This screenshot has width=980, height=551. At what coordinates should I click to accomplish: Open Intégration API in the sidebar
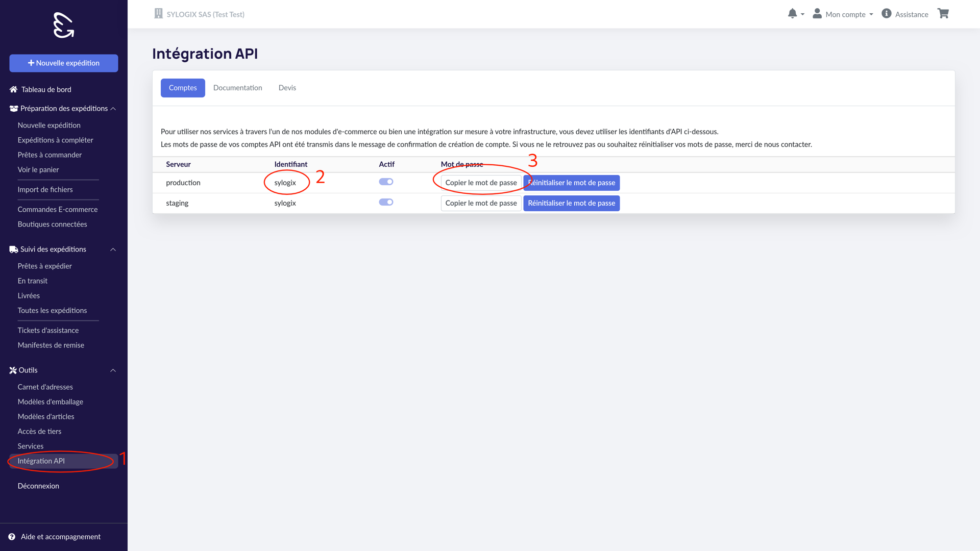point(41,461)
